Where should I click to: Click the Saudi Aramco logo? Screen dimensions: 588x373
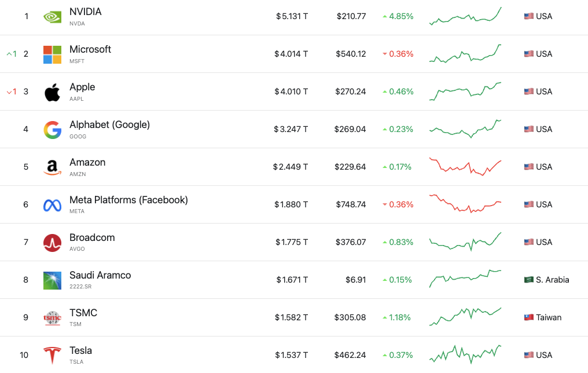click(x=52, y=280)
